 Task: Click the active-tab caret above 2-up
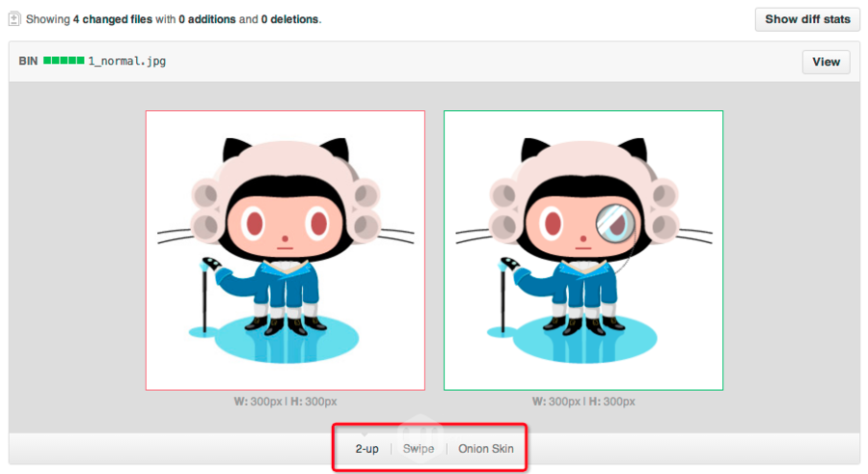364,434
